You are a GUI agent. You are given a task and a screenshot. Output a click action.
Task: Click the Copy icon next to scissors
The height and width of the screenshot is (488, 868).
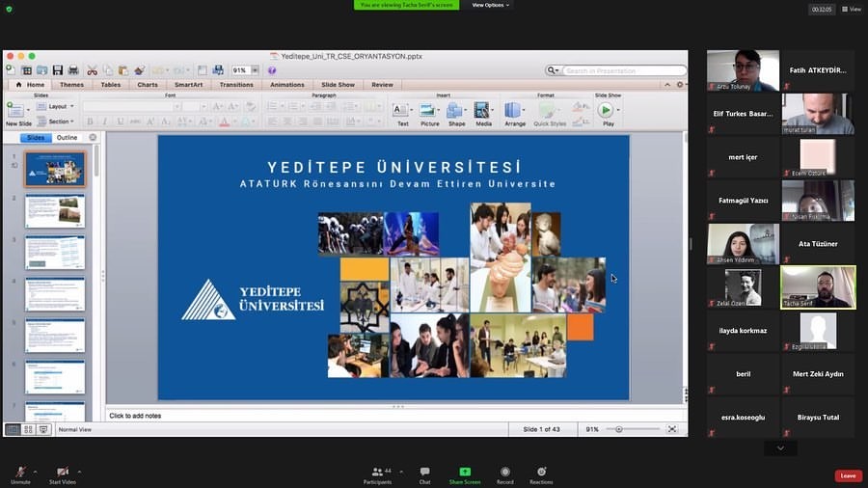coord(108,70)
